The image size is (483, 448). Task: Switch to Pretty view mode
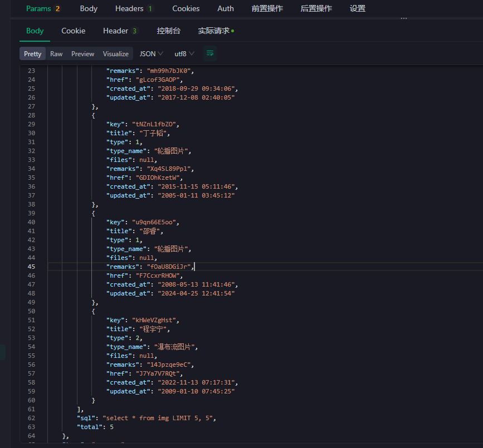[x=32, y=54]
